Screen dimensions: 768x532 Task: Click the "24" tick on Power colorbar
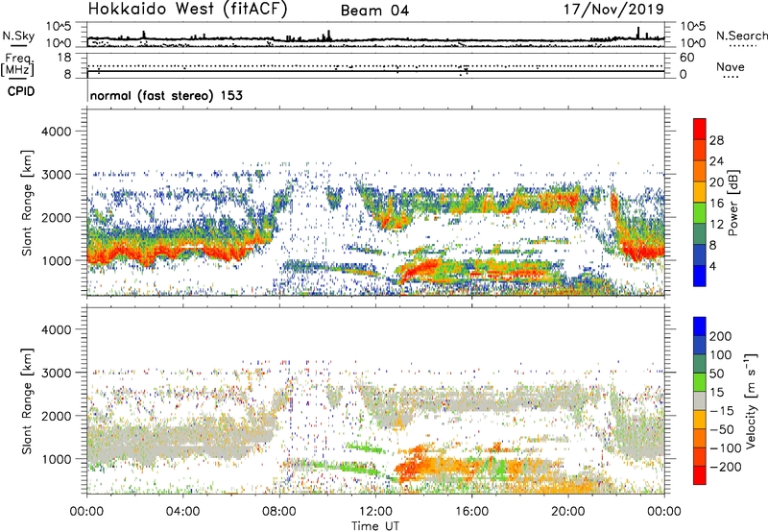click(716, 161)
